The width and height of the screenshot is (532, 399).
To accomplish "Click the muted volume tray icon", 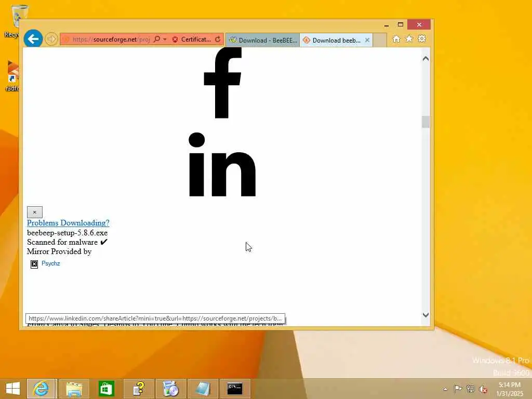I will [x=483, y=389].
